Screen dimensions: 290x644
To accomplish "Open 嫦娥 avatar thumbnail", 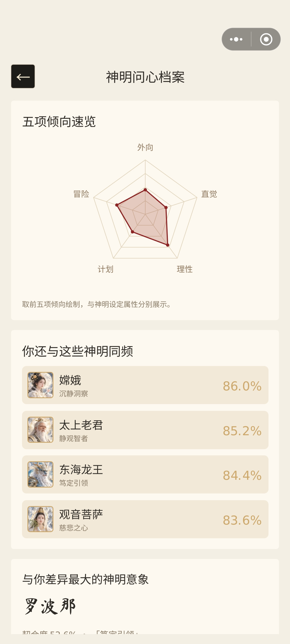I will (x=41, y=385).
